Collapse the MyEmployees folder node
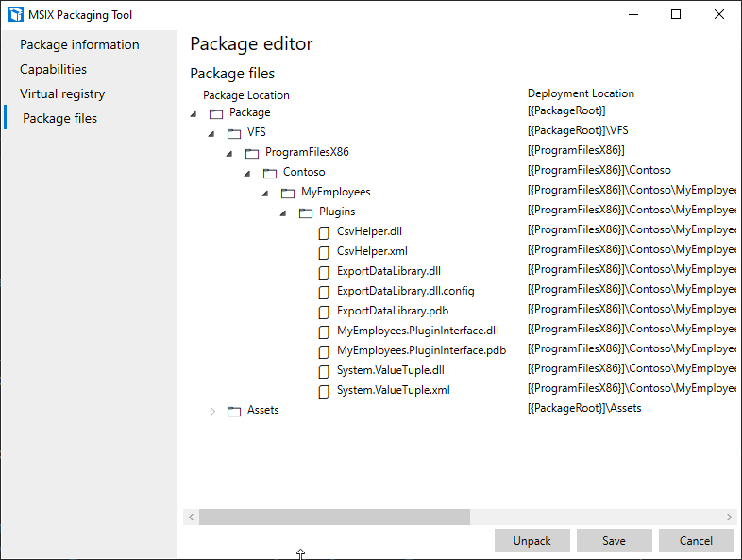 pos(265,193)
